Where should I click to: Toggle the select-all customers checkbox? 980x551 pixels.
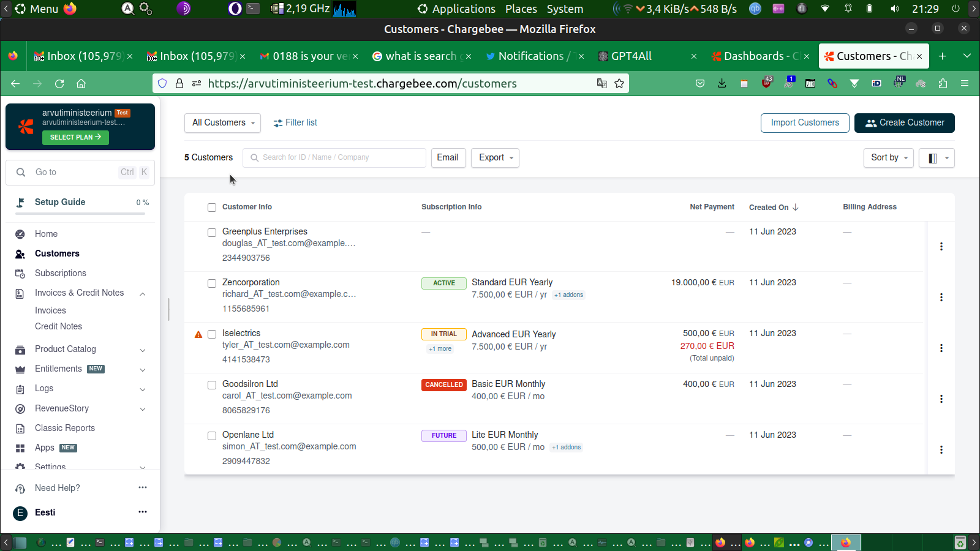(212, 208)
